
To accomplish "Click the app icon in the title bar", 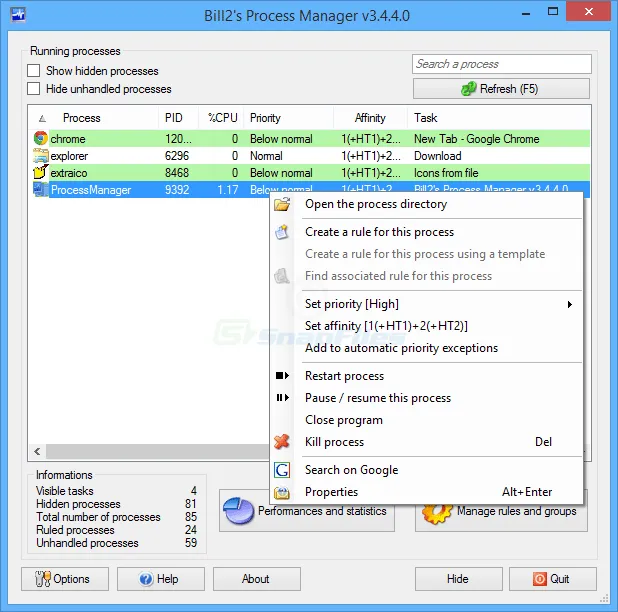I will pyautogui.click(x=18, y=15).
